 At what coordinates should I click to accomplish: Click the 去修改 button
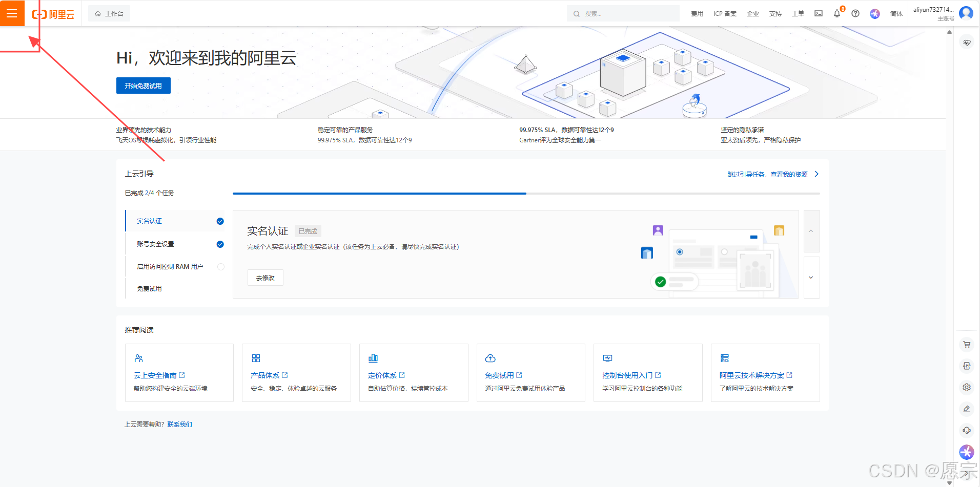(266, 278)
